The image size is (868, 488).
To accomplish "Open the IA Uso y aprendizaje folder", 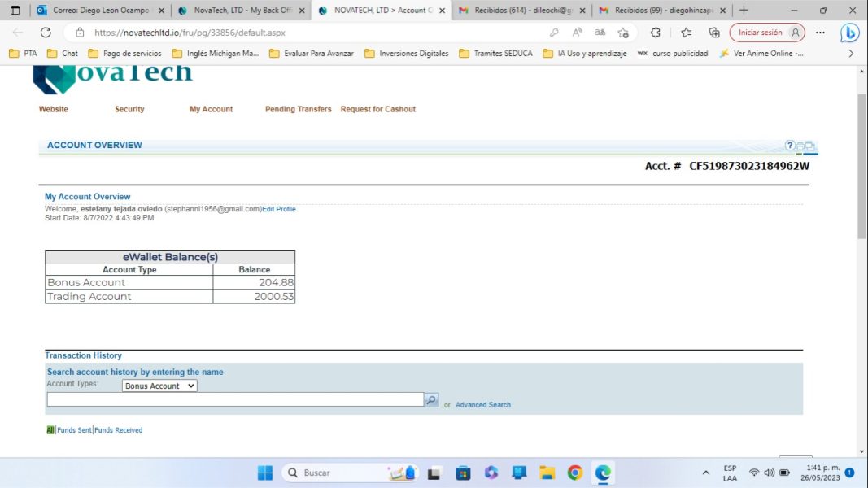I will point(585,54).
